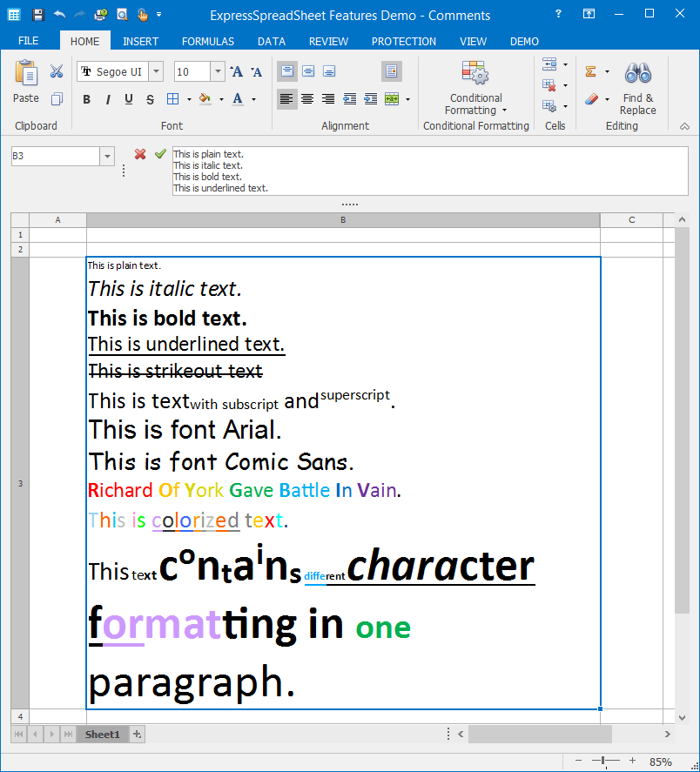Screen dimensions: 700x772
Task: Increase font size with grow font icon
Action: pos(236,71)
